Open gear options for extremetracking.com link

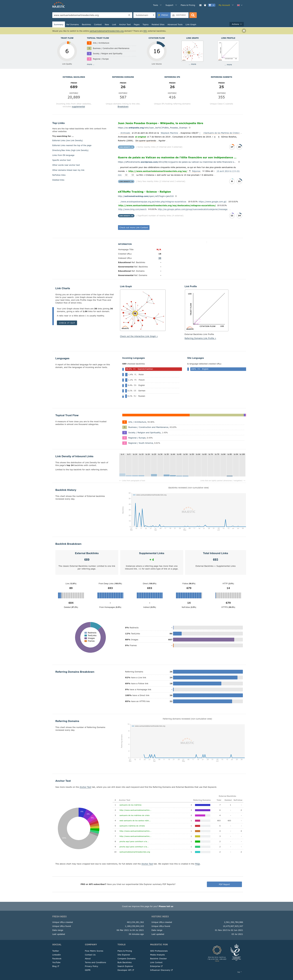pyautogui.click(x=176, y=196)
